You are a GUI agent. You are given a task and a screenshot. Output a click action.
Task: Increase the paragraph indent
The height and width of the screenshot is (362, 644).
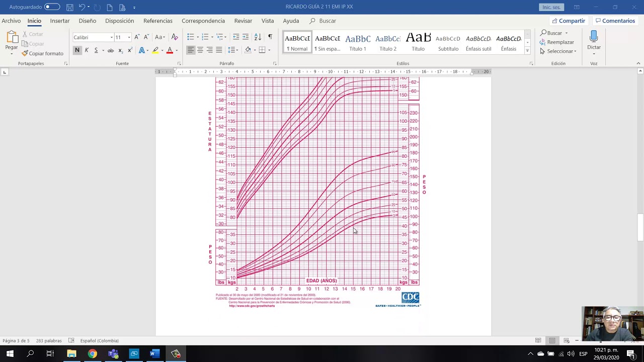pos(246,37)
